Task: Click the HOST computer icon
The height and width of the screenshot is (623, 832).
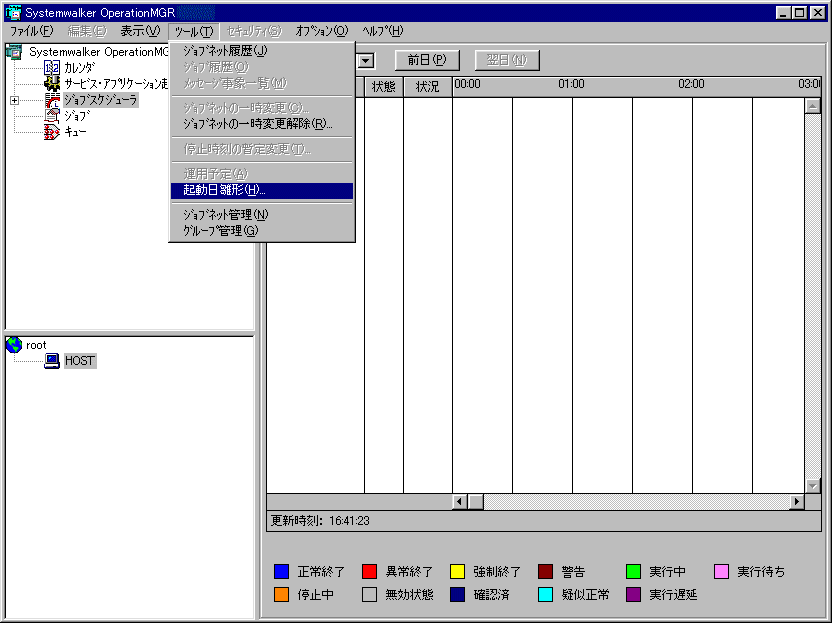Action: pos(51,361)
